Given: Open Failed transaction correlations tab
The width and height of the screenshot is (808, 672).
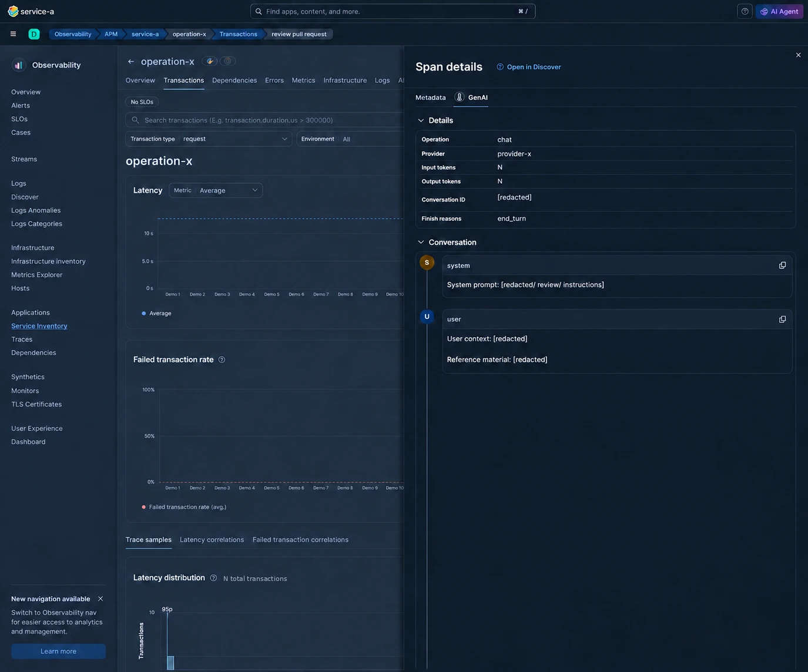Looking at the screenshot, I should tap(300, 540).
